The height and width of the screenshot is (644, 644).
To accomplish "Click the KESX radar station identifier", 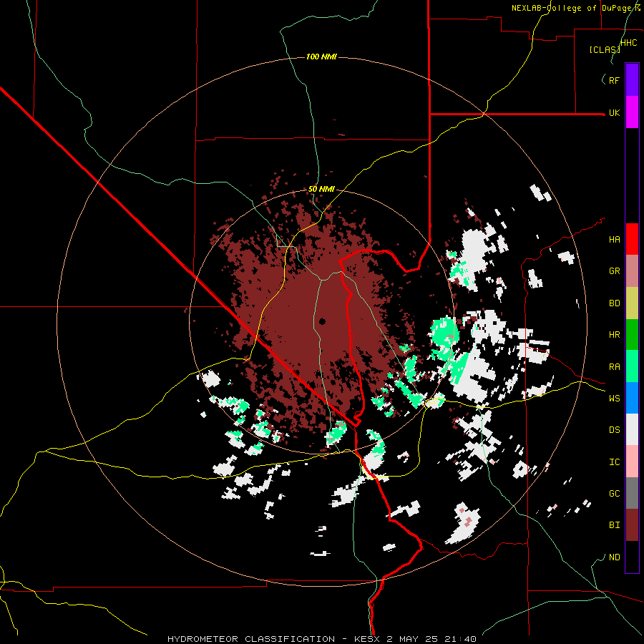I will 368,639.
